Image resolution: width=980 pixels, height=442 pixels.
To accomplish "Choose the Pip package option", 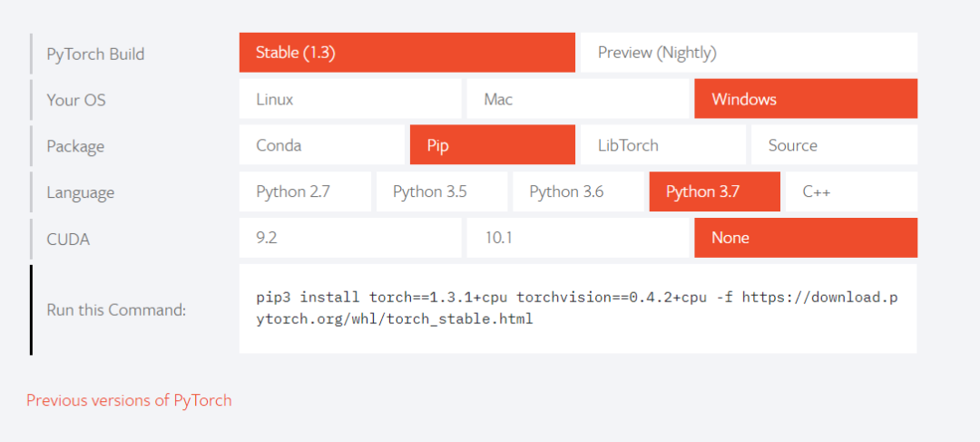I will pos(493,145).
